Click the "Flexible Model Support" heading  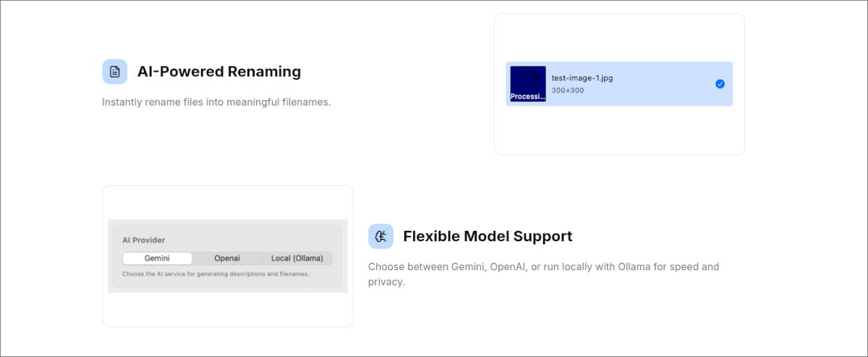point(488,236)
